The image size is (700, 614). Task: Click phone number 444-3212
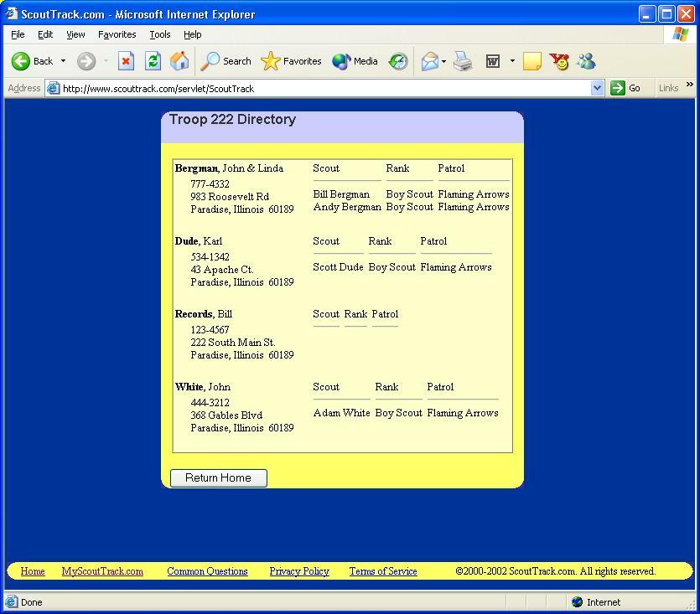[x=210, y=402]
